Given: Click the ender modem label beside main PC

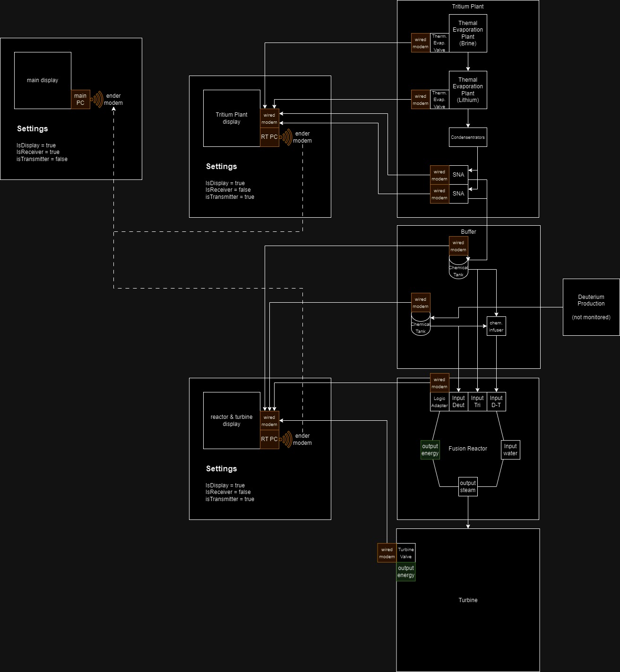Looking at the screenshot, I should tap(113, 99).
